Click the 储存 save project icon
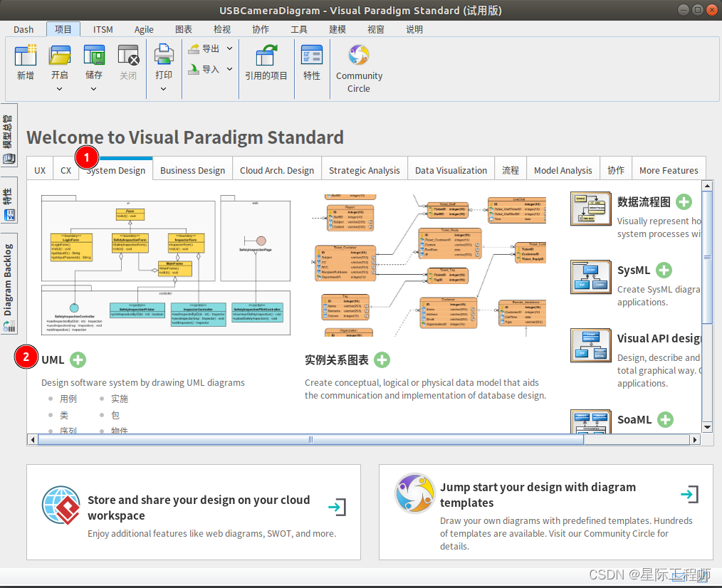 [x=94, y=56]
